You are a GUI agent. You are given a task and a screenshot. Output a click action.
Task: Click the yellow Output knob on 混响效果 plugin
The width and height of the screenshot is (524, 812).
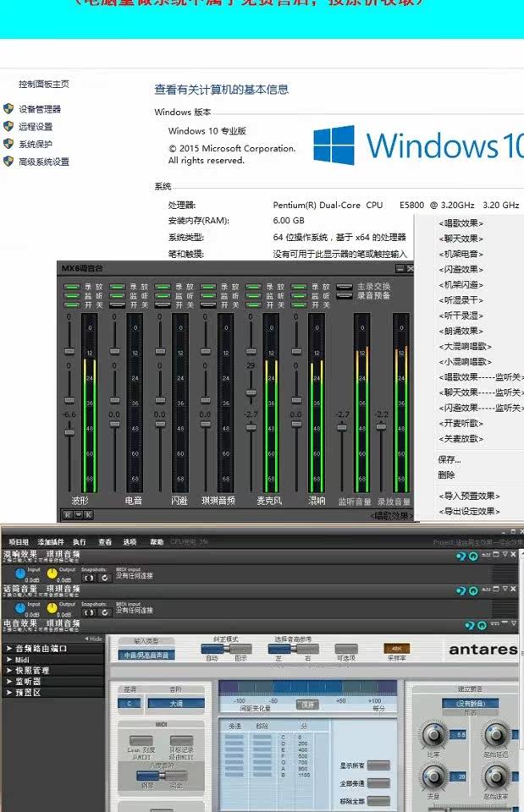click(x=52, y=573)
